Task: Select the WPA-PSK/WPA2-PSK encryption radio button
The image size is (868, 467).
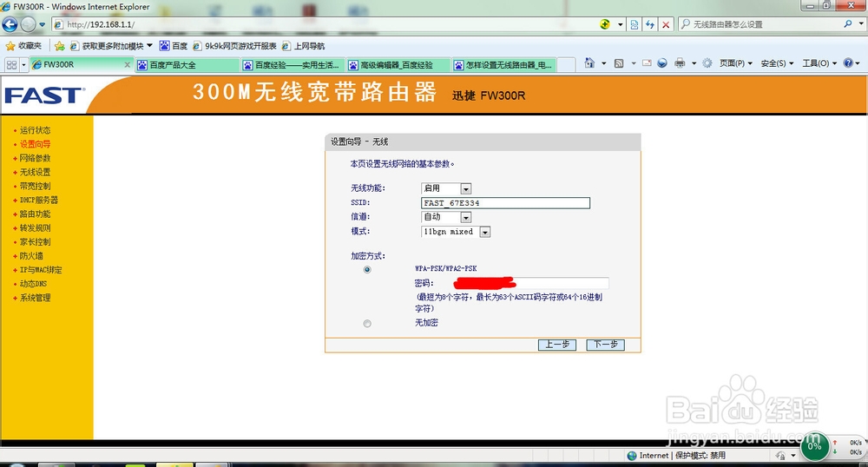Action: point(367,269)
